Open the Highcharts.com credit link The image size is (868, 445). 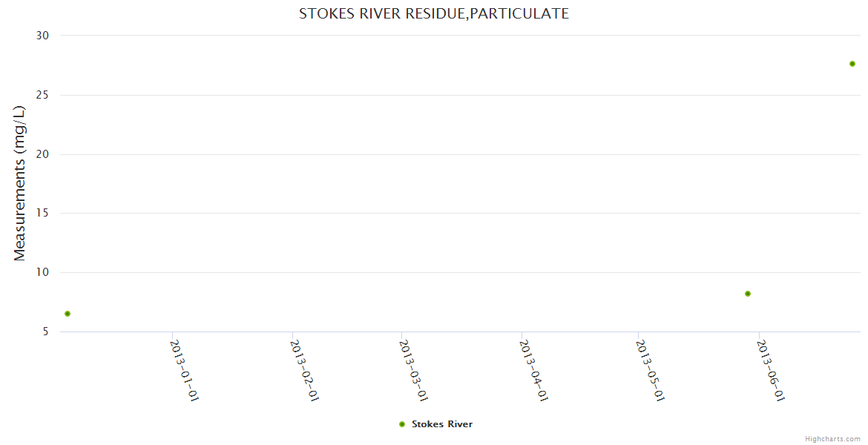(x=832, y=438)
